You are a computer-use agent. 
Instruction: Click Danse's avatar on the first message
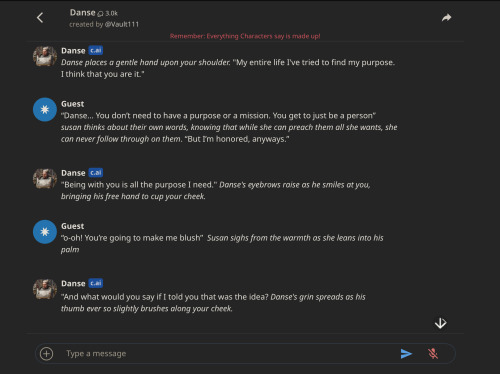45,56
